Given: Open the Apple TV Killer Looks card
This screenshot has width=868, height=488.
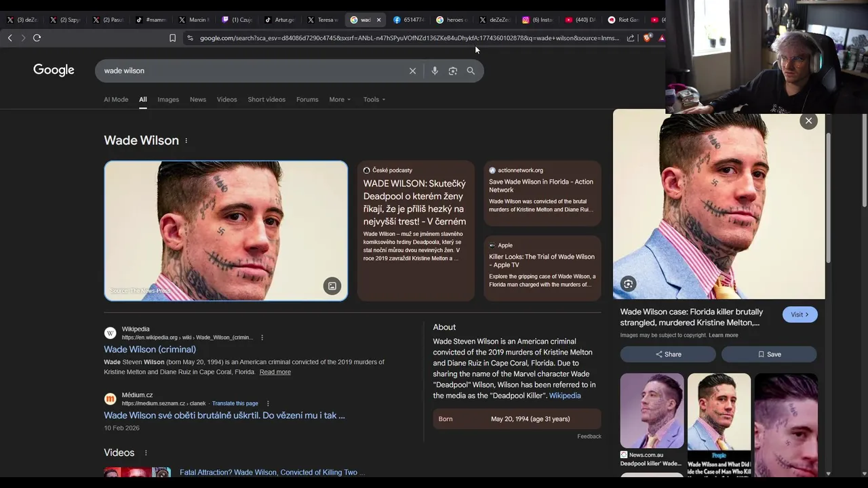Looking at the screenshot, I should coord(542,268).
